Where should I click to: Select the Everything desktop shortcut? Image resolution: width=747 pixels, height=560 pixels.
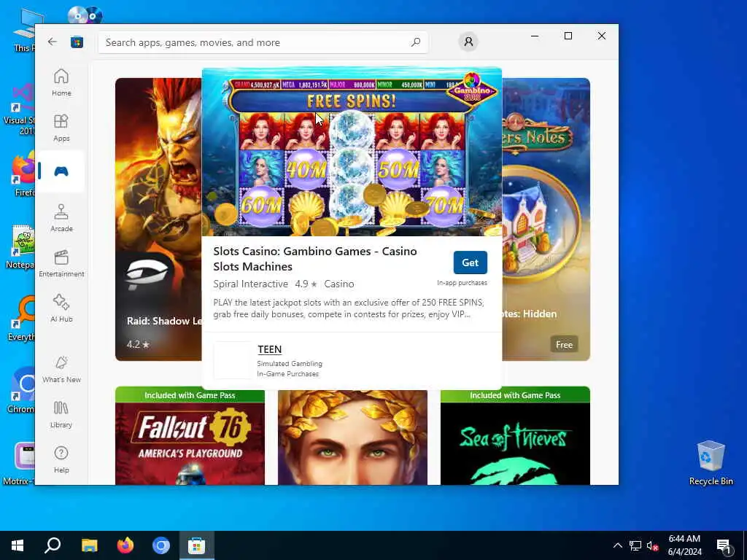[x=21, y=318]
